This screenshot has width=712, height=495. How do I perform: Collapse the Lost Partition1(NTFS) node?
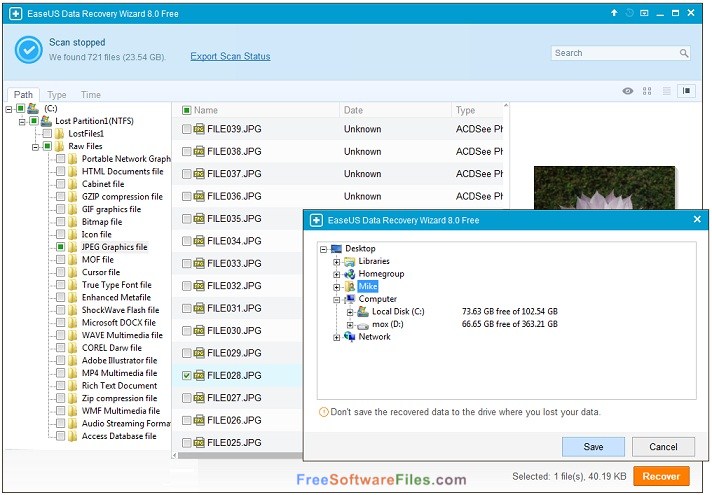click(x=22, y=122)
